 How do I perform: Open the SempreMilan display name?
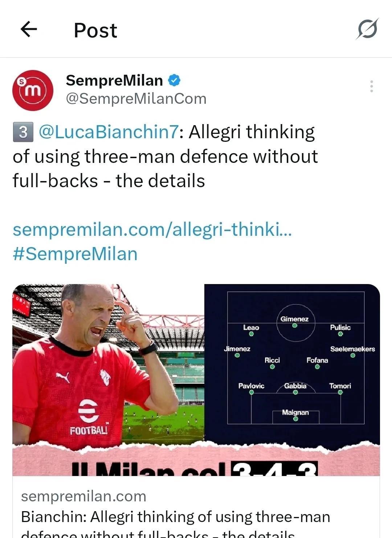point(114,80)
